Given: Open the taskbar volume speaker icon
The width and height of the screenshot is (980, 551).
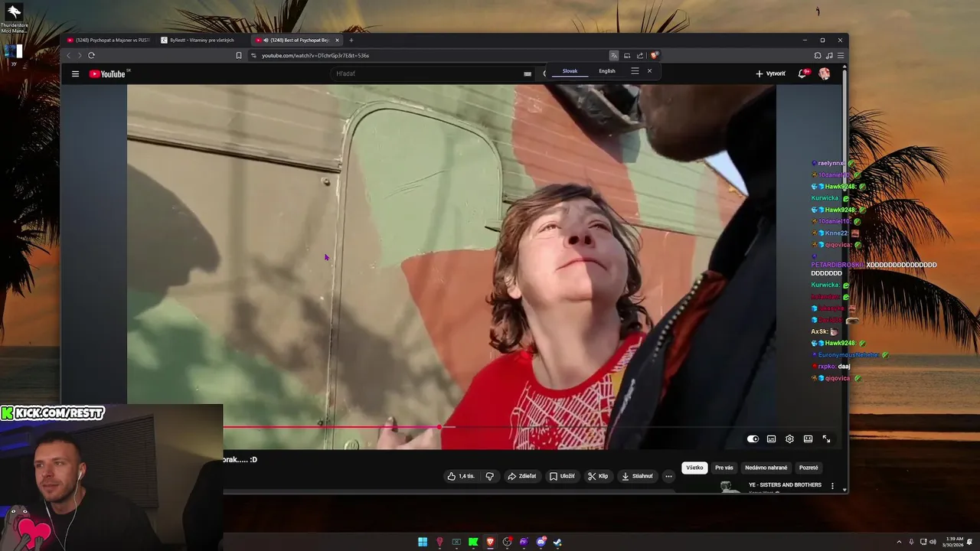Looking at the screenshot, I should pos(933,542).
